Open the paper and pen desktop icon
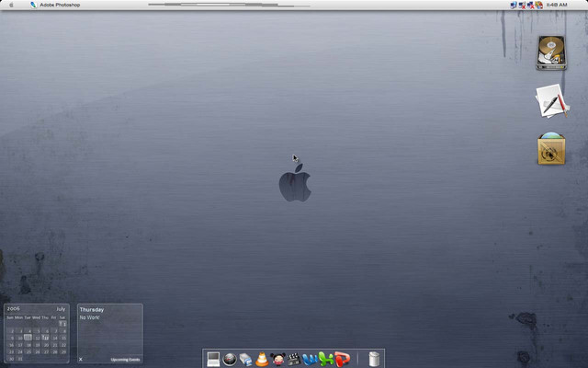Screen dimensions: 588x368 [551, 101]
